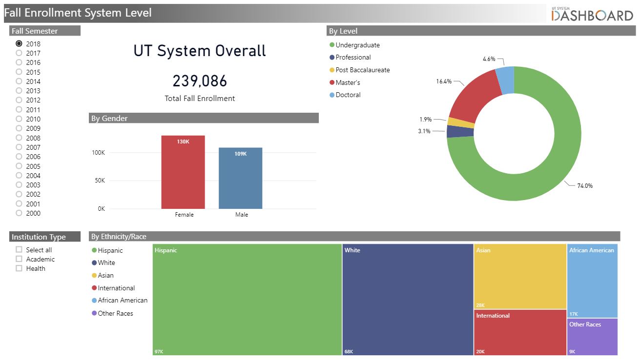Click the 130K label on Female bar
This screenshot has height=364, width=641.
(183, 142)
